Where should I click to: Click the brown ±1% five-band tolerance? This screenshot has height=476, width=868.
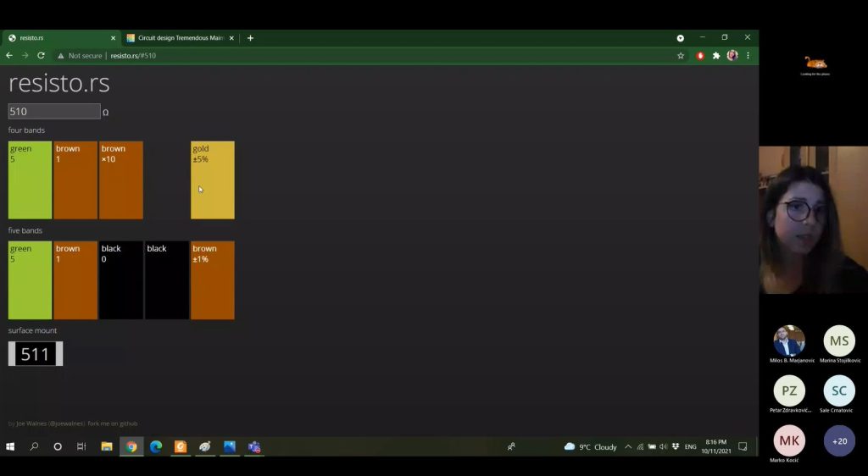pyautogui.click(x=212, y=280)
